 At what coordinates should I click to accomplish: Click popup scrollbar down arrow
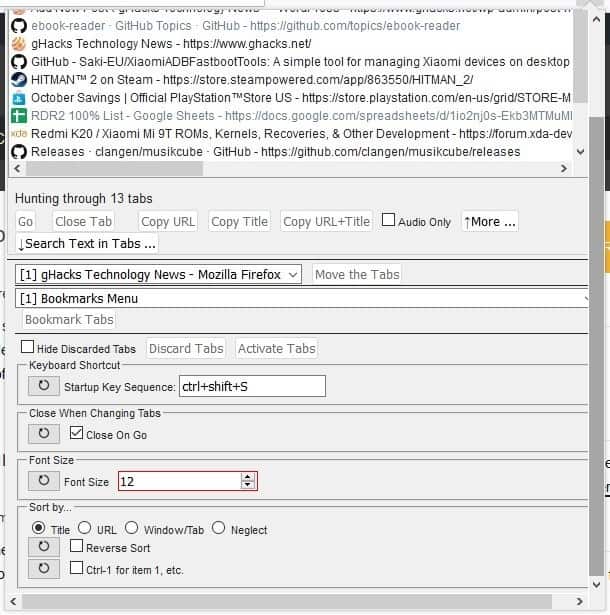coord(596,585)
